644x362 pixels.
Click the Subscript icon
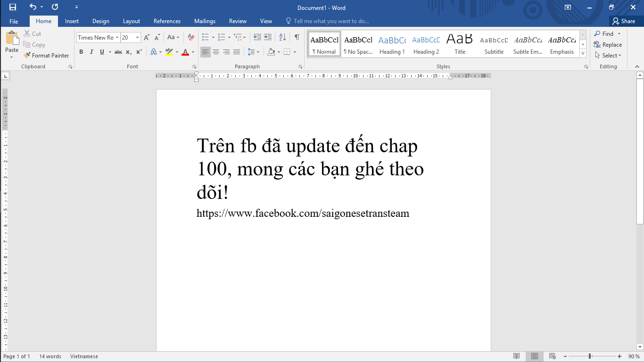click(x=129, y=52)
